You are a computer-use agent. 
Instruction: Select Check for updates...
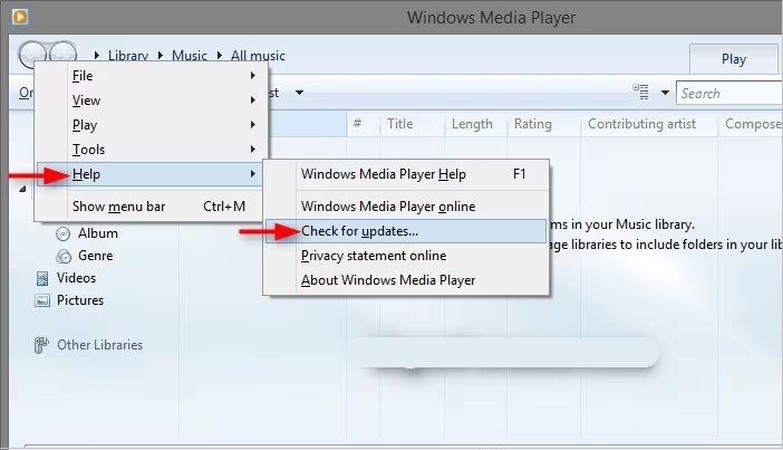[x=406, y=231]
